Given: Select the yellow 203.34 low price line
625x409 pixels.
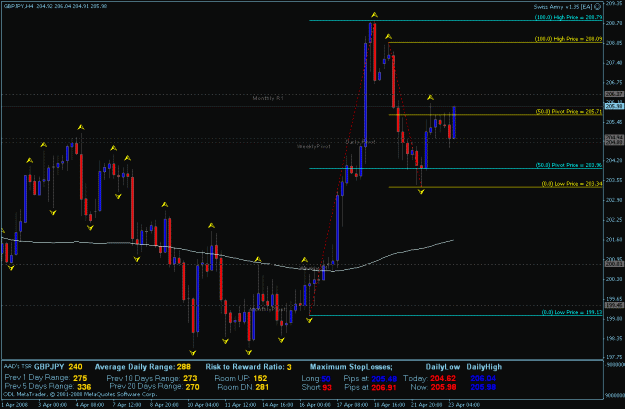Looking at the screenshot, I should click(x=495, y=187).
